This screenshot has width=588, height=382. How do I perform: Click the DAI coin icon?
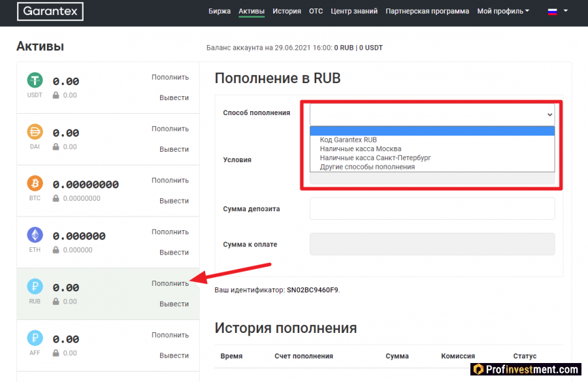tap(35, 132)
